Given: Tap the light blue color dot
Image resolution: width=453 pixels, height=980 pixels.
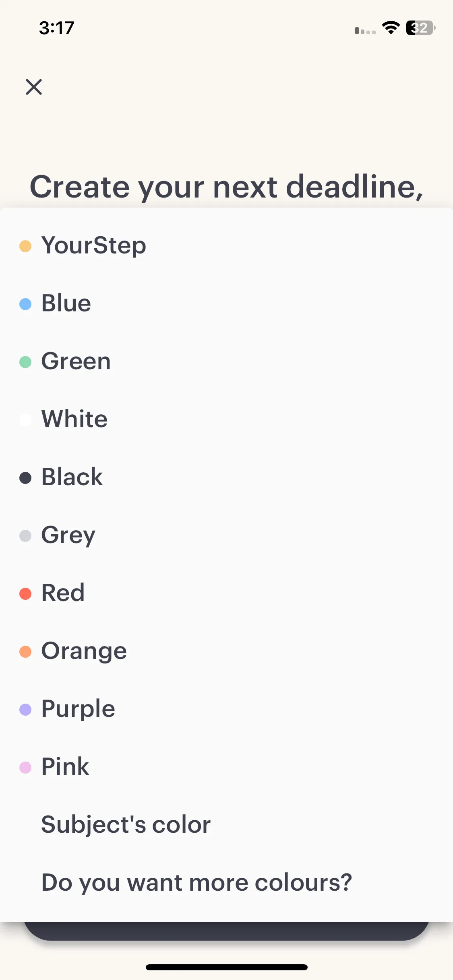Looking at the screenshot, I should click(x=25, y=304).
